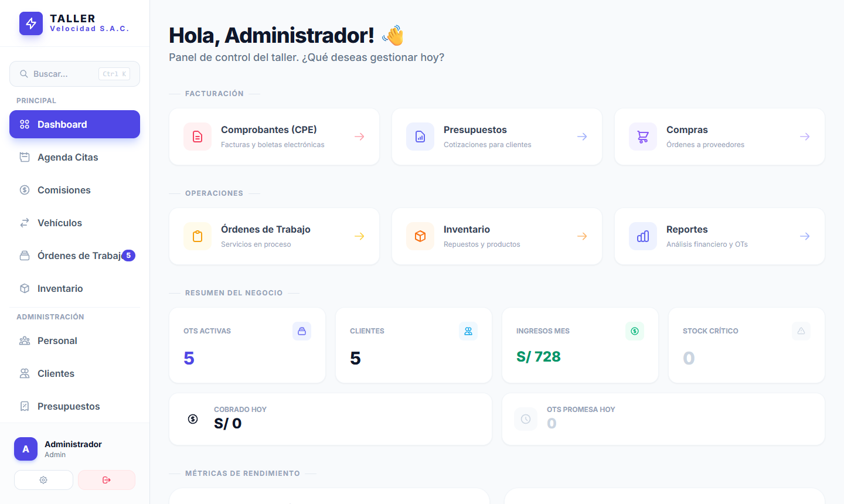
Task: Click the sidebar Inventario box icon
Action: (25, 288)
